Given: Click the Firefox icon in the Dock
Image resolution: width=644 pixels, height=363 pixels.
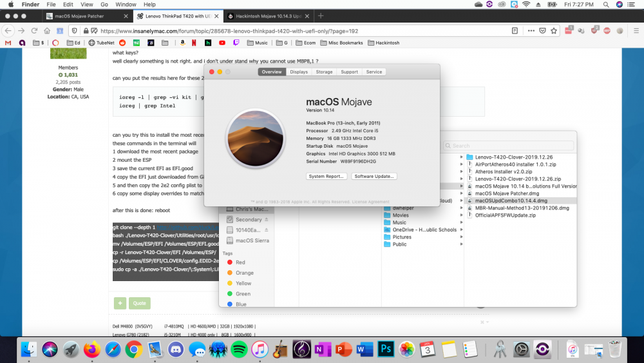Looking at the screenshot, I should (92, 350).
